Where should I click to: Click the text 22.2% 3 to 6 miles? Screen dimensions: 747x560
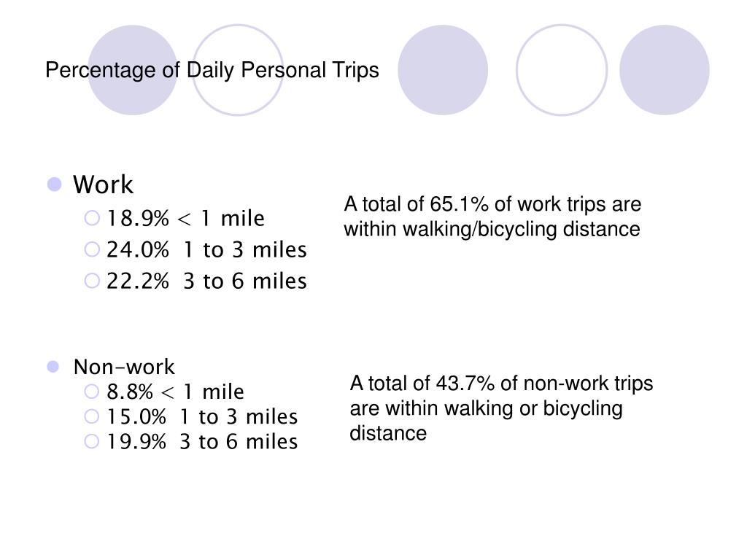pos(206,281)
